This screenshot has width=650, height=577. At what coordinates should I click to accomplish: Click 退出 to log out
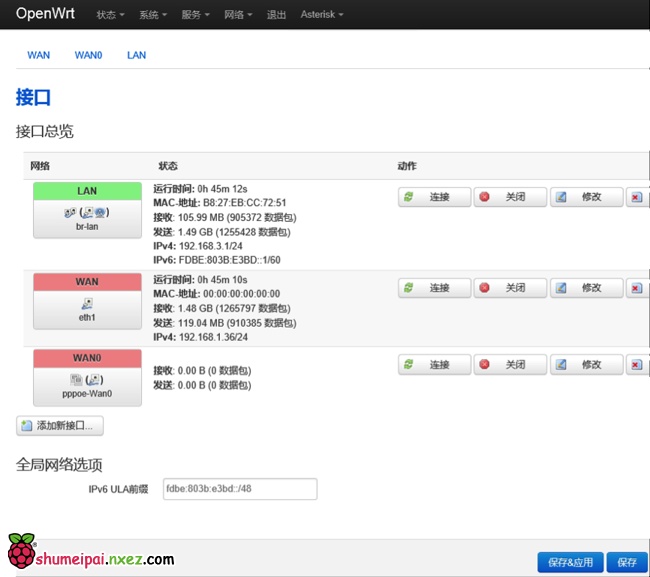(276, 15)
